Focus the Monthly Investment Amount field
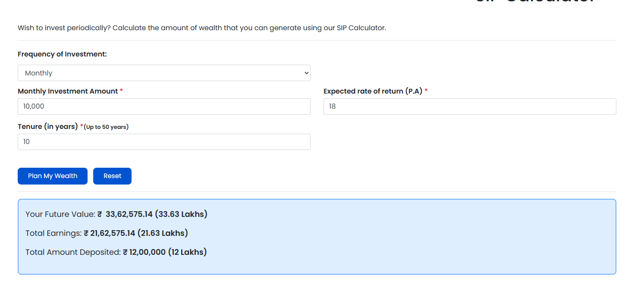 tap(164, 106)
